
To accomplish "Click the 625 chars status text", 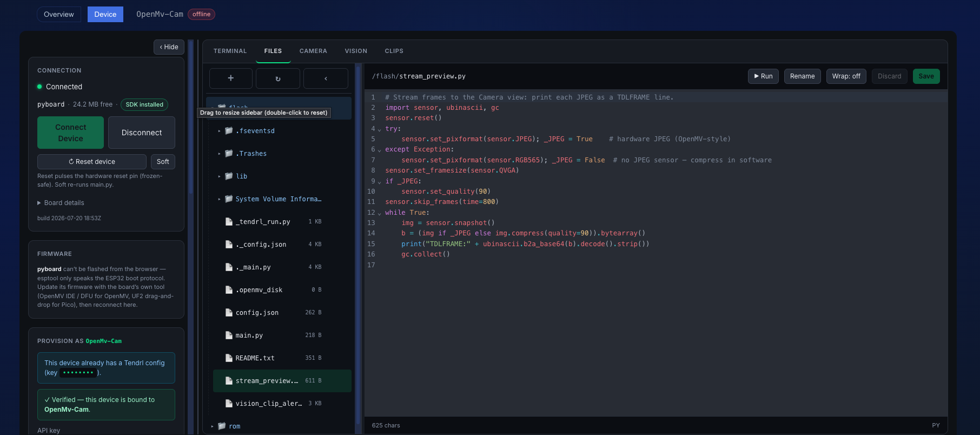I will pyautogui.click(x=386, y=425).
